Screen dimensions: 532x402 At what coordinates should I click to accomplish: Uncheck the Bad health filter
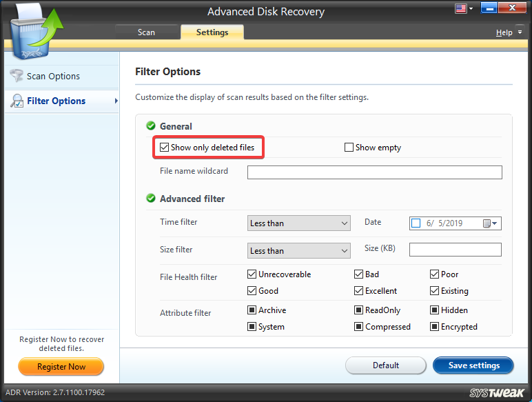(358, 274)
